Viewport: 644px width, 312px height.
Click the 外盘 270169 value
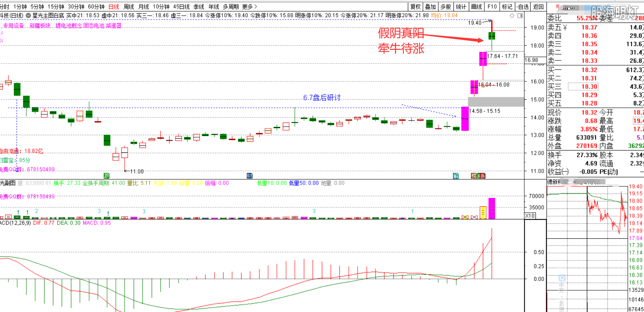[587, 146]
